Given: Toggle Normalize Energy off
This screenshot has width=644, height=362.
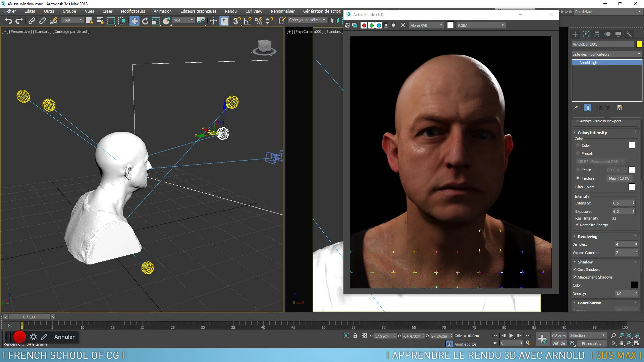Looking at the screenshot, I should 578,225.
